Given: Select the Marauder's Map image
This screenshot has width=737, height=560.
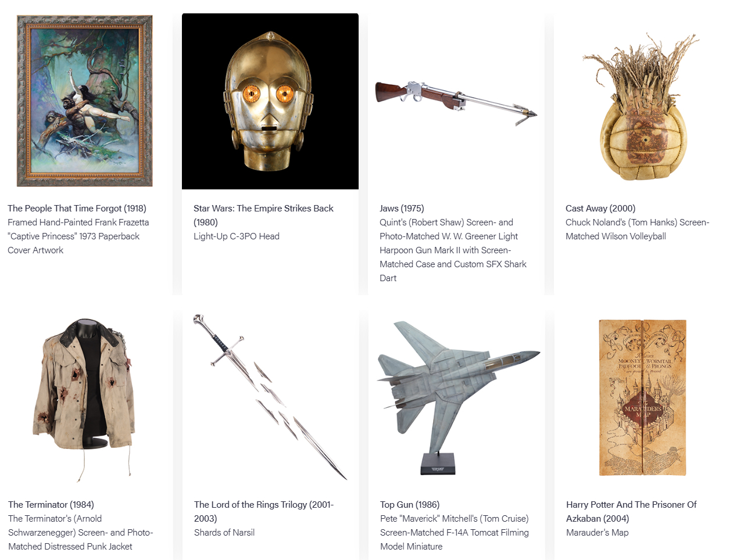Looking at the screenshot, I should [643, 397].
